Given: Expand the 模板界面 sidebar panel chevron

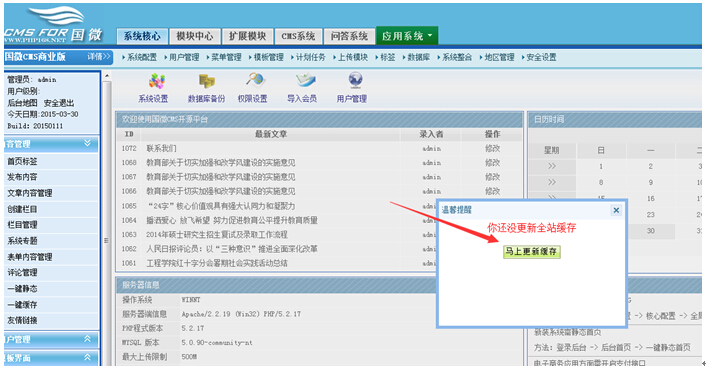Looking at the screenshot, I should pos(87,357).
